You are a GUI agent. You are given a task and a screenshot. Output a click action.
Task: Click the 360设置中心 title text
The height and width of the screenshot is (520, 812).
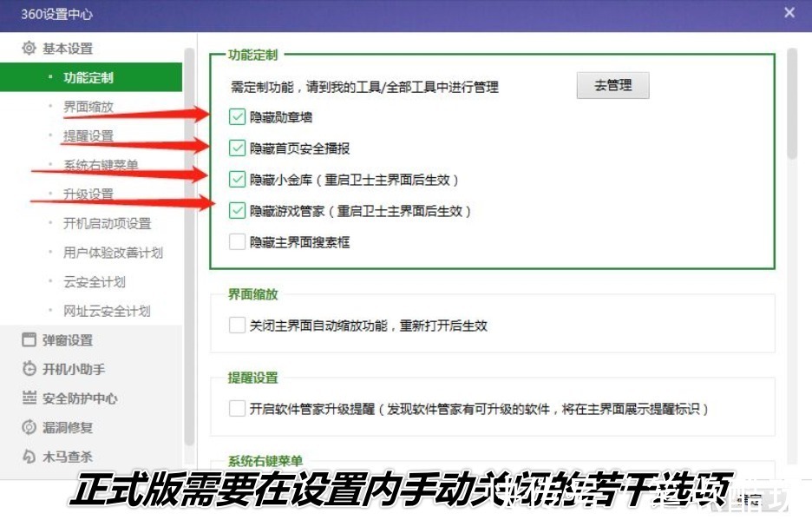point(56,14)
